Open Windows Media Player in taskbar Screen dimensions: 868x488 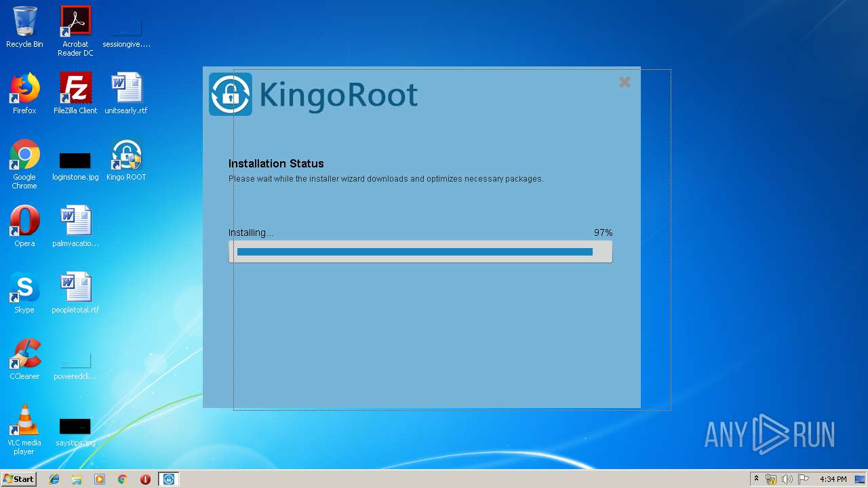(x=100, y=479)
